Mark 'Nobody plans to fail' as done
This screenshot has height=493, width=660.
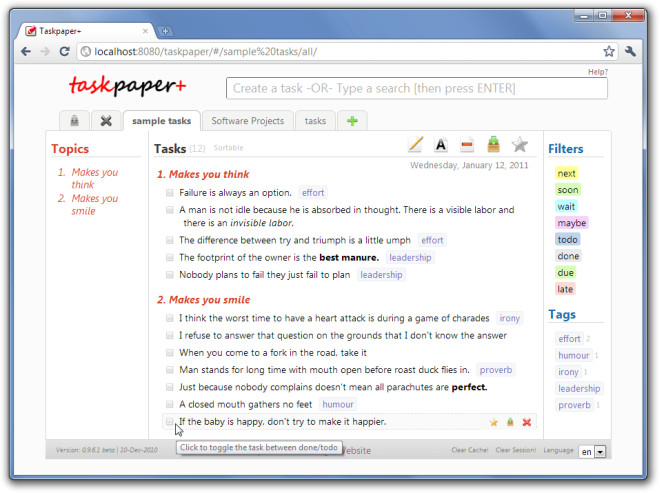(170, 274)
